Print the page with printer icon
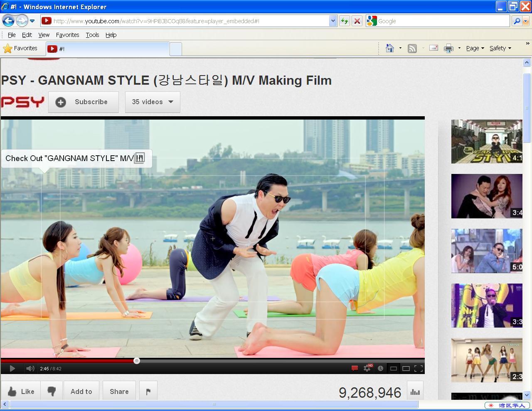 pyautogui.click(x=448, y=49)
